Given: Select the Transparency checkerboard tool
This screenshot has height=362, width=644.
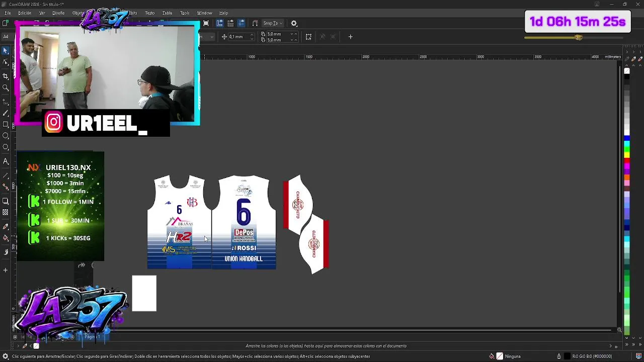Looking at the screenshot, I should [x=6, y=212].
